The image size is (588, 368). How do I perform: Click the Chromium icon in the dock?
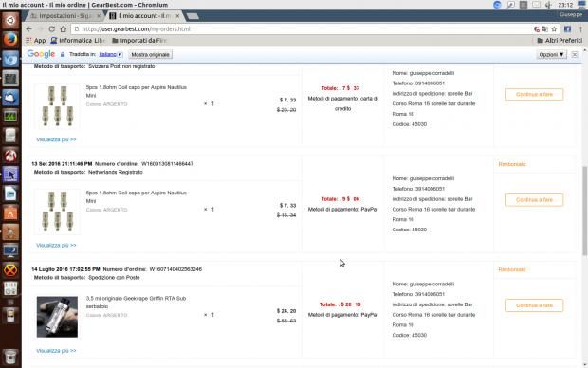tap(10, 59)
